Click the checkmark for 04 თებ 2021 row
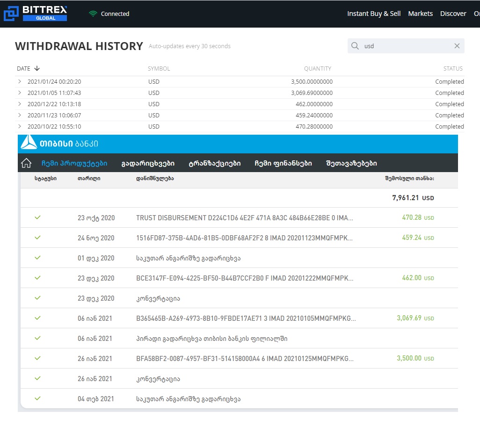Viewport: 480px width, 448px height. click(x=37, y=398)
